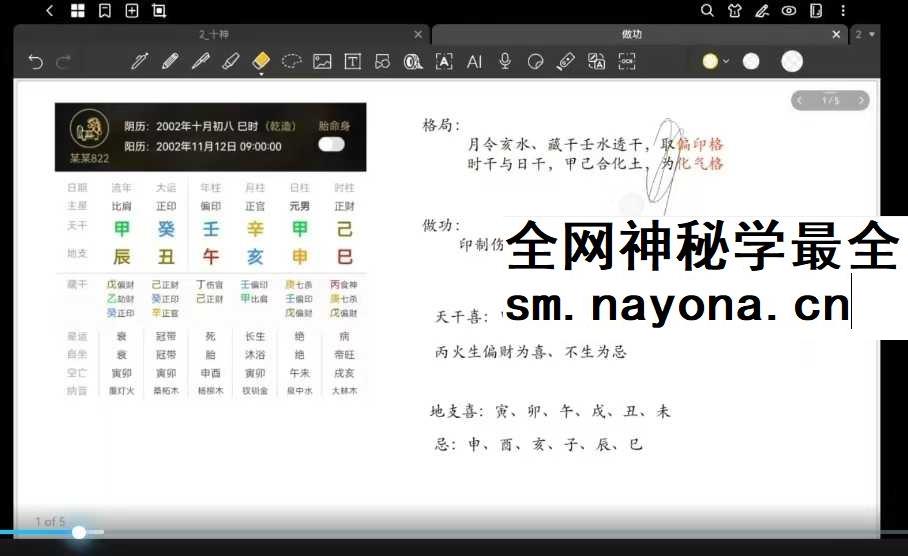Insert an image with picture icon
The width and height of the screenshot is (908, 556).
coord(322,61)
